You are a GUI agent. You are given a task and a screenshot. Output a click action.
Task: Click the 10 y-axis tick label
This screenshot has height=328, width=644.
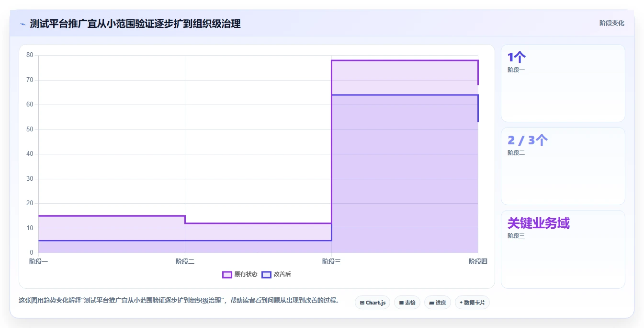(x=30, y=228)
